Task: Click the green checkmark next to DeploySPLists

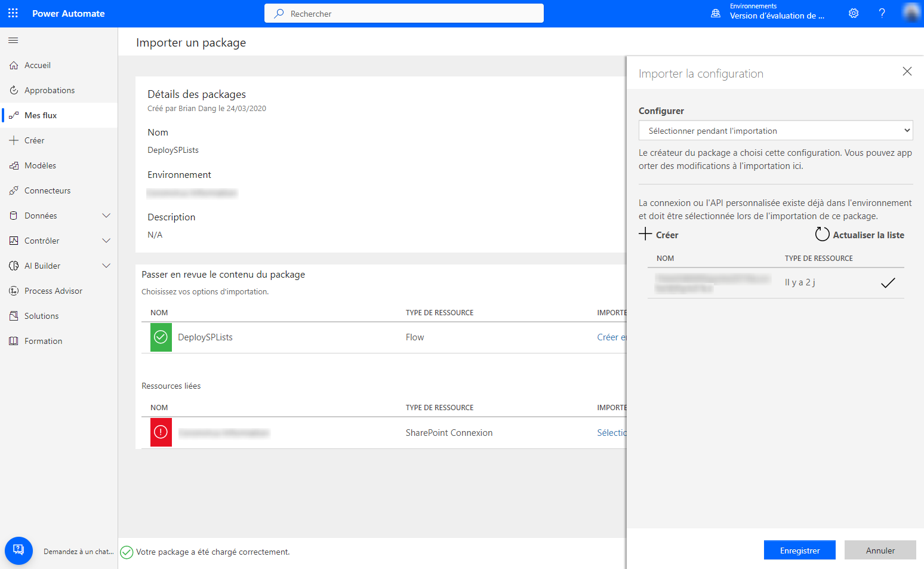Action: pyautogui.click(x=161, y=337)
